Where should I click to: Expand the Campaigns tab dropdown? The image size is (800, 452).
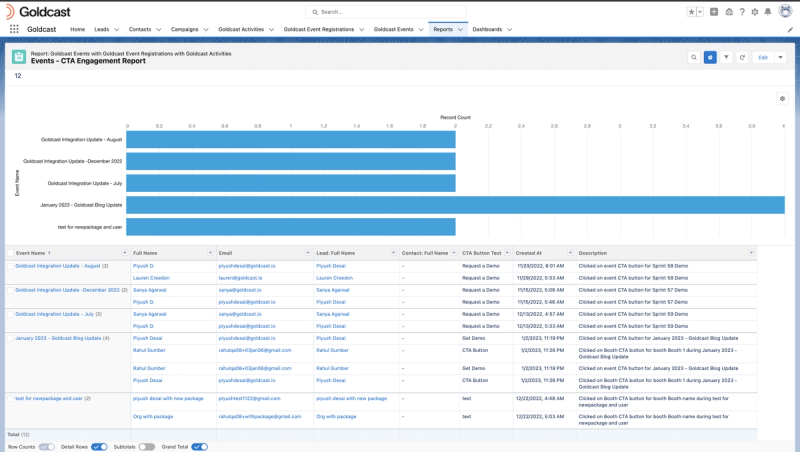point(206,30)
